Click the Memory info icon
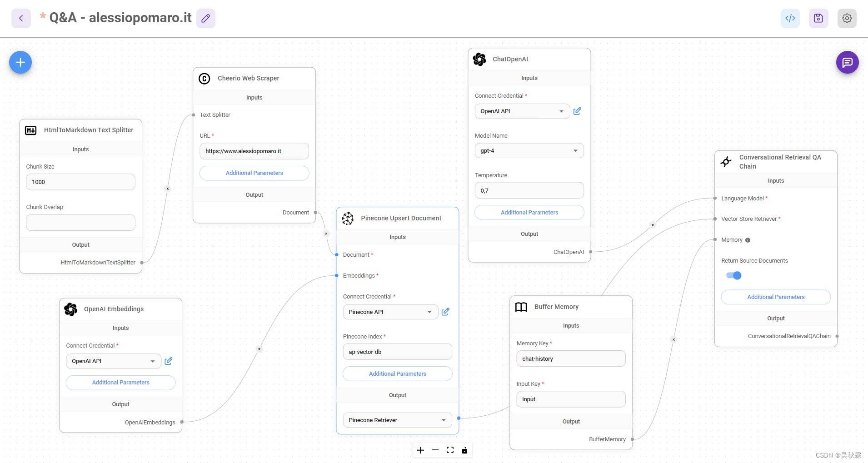The height and width of the screenshot is (463, 868). click(x=748, y=240)
